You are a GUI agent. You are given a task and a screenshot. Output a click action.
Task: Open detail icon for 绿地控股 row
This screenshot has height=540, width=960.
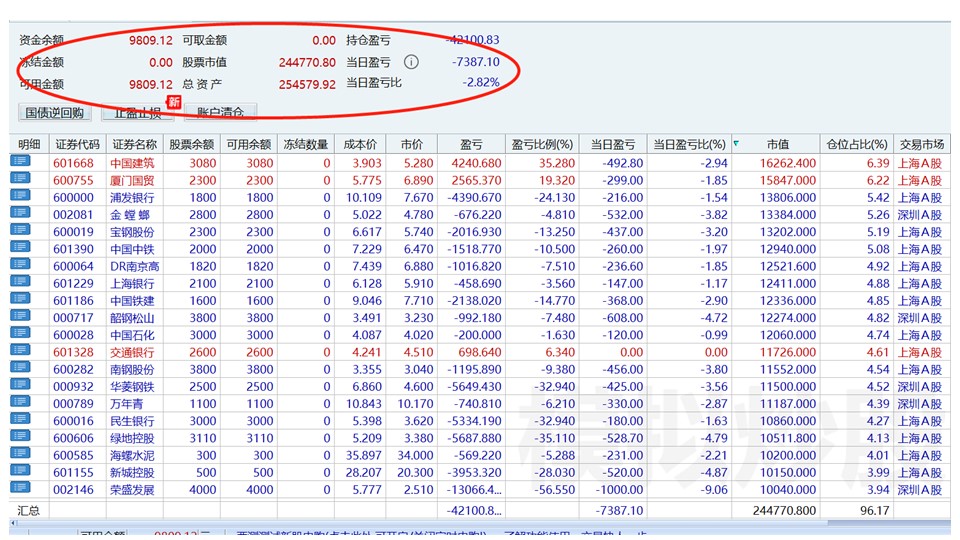pyautogui.click(x=20, y=435)
